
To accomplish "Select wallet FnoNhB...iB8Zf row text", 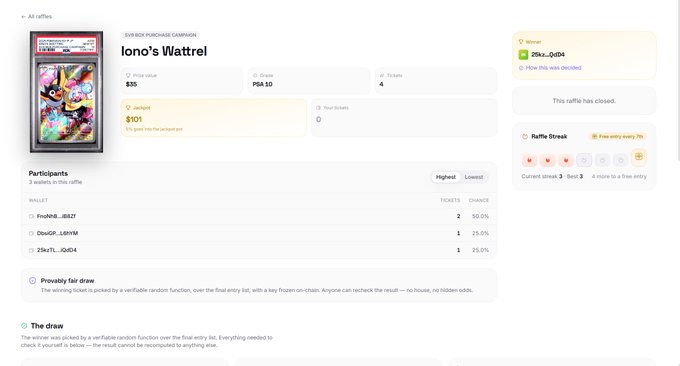I will pyautogui.click(x=56, y=216).
